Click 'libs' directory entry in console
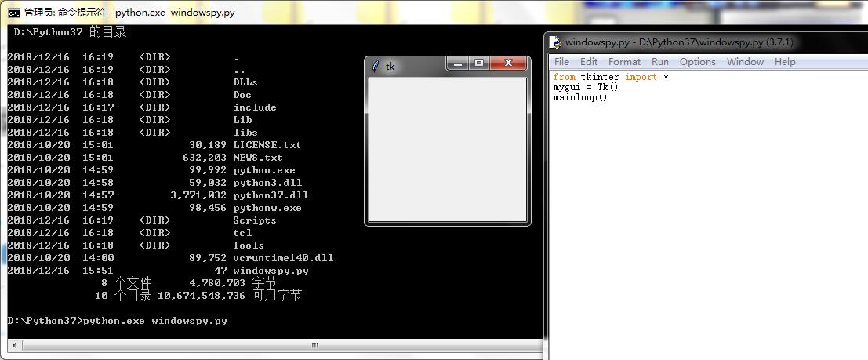This screenshot has height=360, width=868. point(245,133)
